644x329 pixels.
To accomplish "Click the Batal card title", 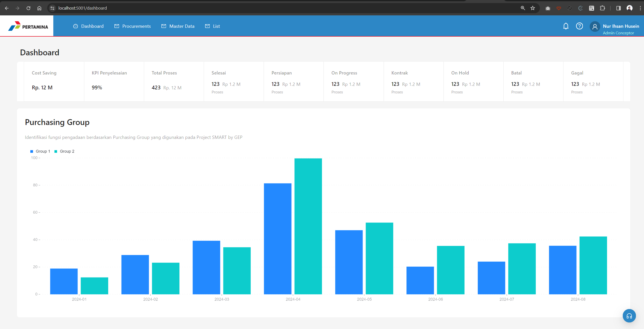I will coord(516,73).
